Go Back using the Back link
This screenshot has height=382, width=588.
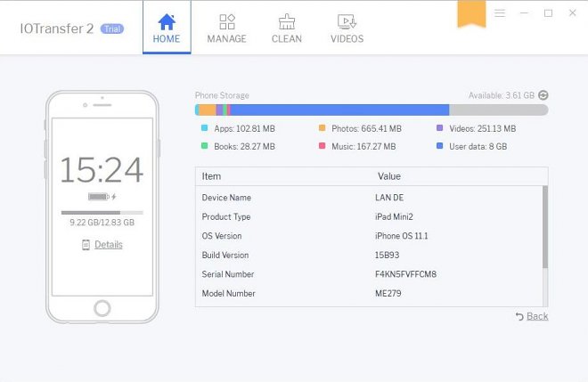coord(537,316)
